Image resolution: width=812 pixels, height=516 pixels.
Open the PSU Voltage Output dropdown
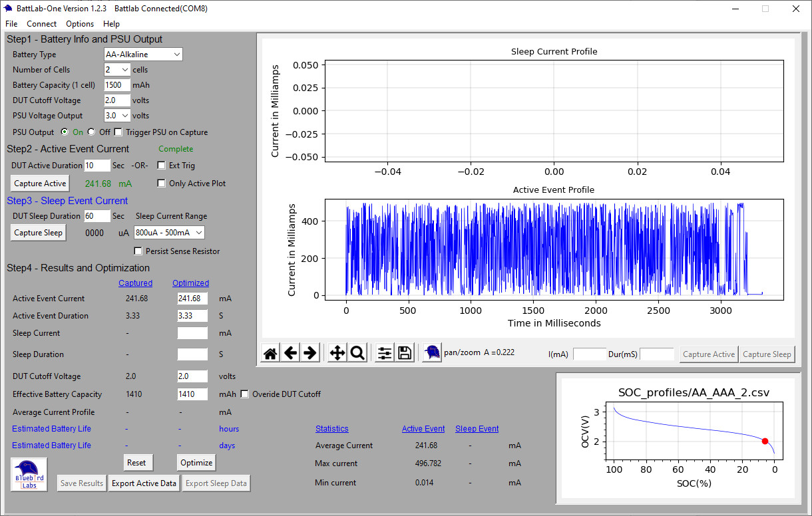[117, 115]
